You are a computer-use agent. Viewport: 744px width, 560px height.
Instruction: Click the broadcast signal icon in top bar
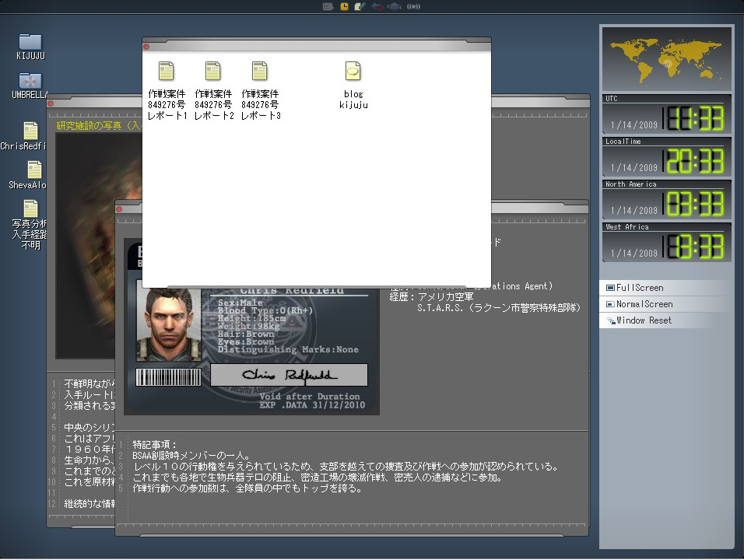tap(413, 7)
